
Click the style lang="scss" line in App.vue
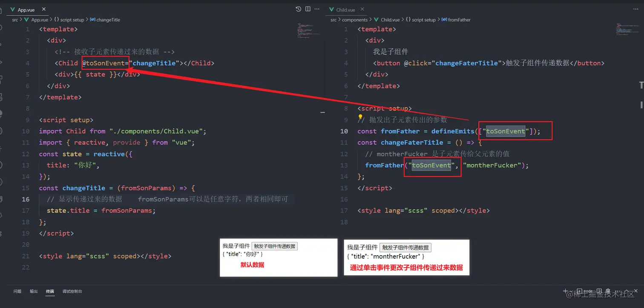tap(105, 256)
